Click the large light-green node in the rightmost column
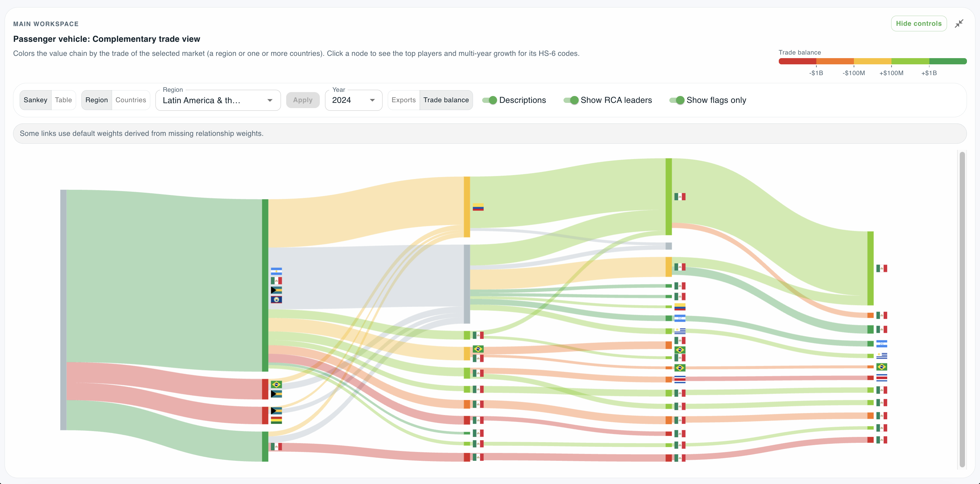Viewport: 980px width, 484px height. (871, 268)
